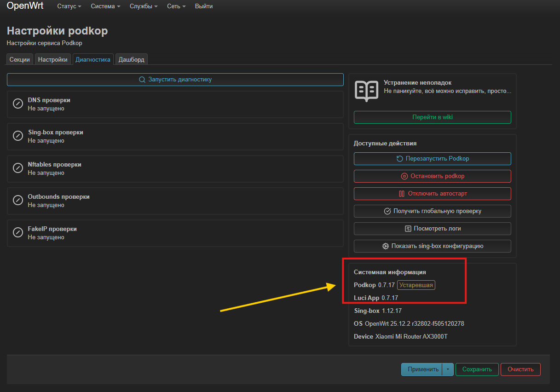
Task: Click the Перейти в wiki button
Action: click(433, 117)
